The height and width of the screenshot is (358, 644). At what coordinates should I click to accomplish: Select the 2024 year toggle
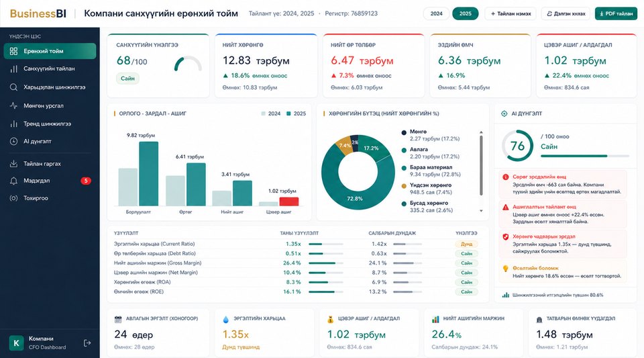click(x=436, y=13)
